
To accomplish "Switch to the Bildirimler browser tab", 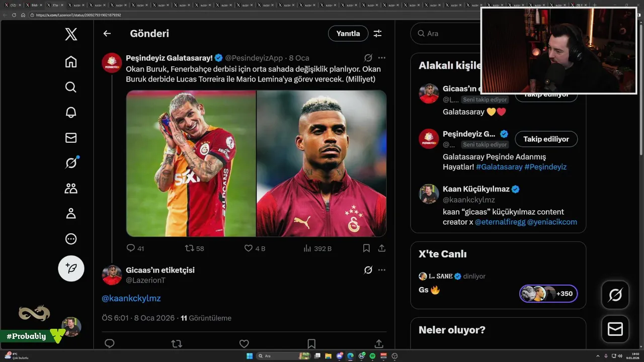I will pyautogui.click(x=34, y=5).
